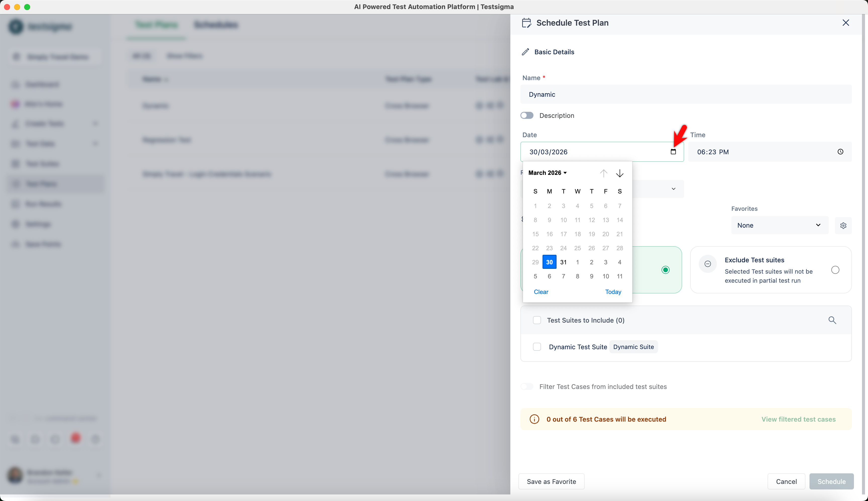Click Today link in date picker
This screenshot has height=501, width=868.
click(613, 292)
